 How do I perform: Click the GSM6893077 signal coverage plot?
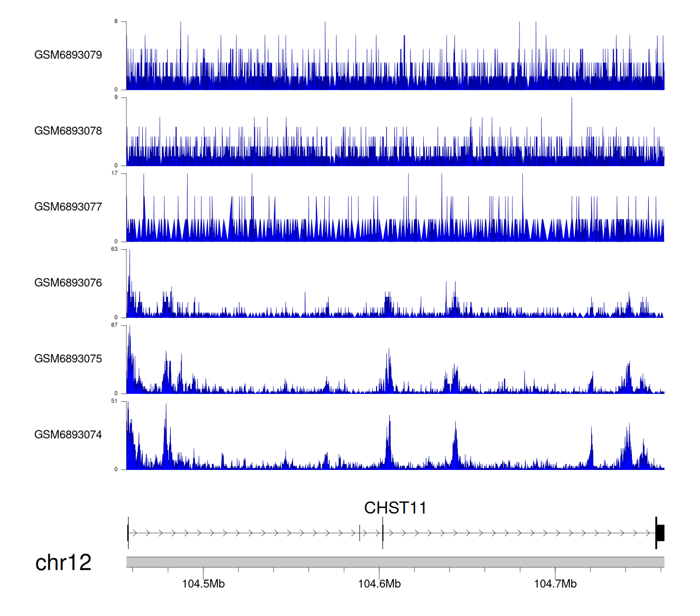[395, 224]
